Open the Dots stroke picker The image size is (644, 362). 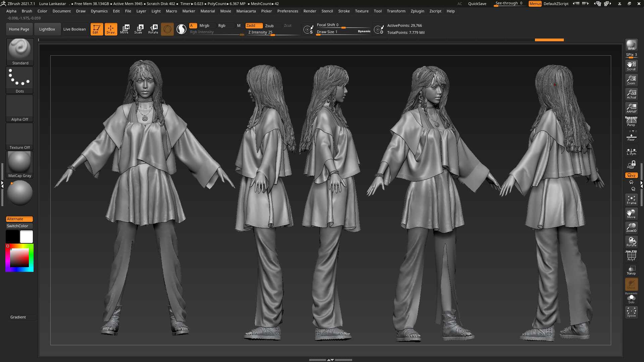[x=19, y=79]
